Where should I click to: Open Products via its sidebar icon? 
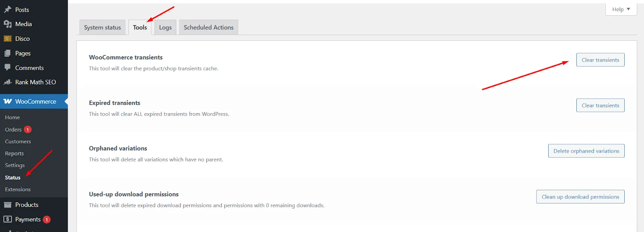[8, 205]
